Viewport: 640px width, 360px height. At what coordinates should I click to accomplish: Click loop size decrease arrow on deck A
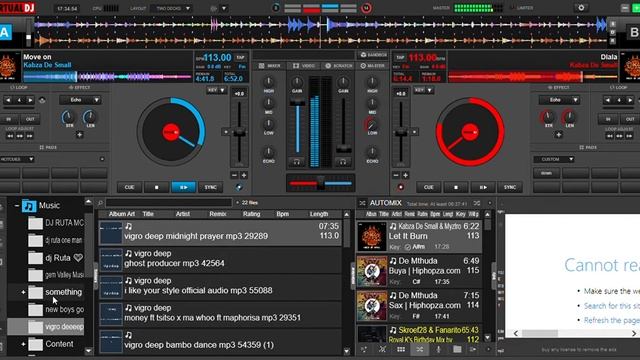(x=8, y=100)
